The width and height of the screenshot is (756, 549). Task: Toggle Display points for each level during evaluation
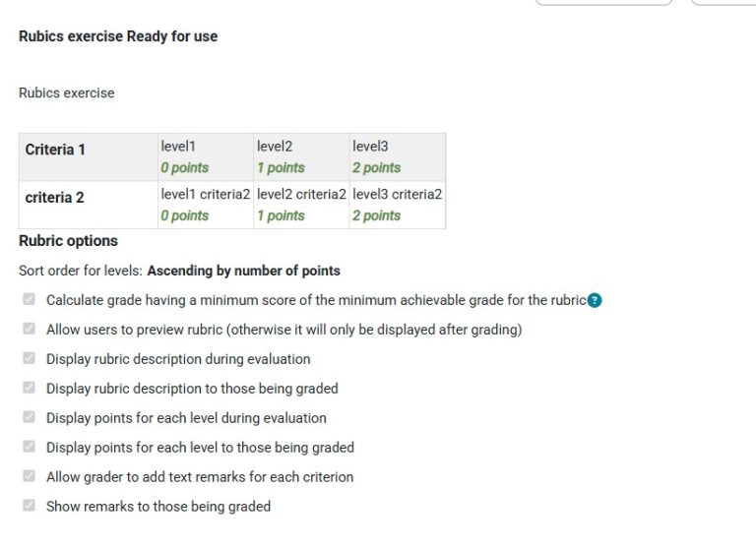(30, 417)
